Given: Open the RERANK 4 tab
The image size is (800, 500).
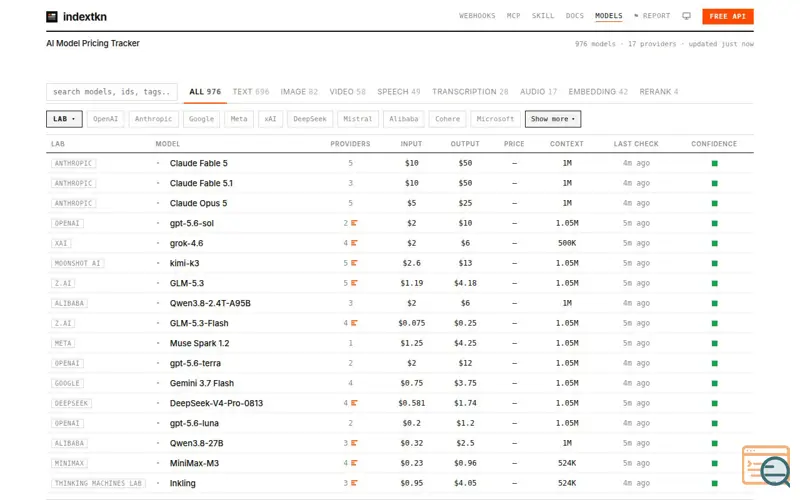Looking at the screenshot, I should point(659,92).
